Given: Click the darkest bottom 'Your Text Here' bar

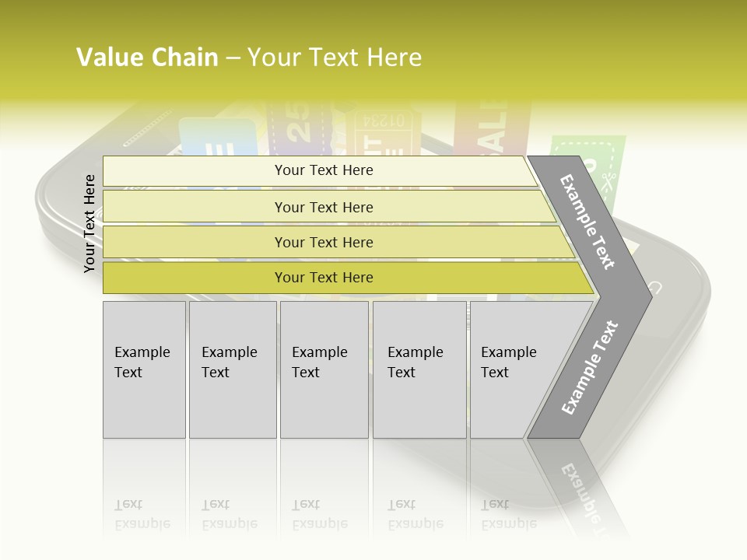Looking at the screenshot, I should (x=323, y=278).
